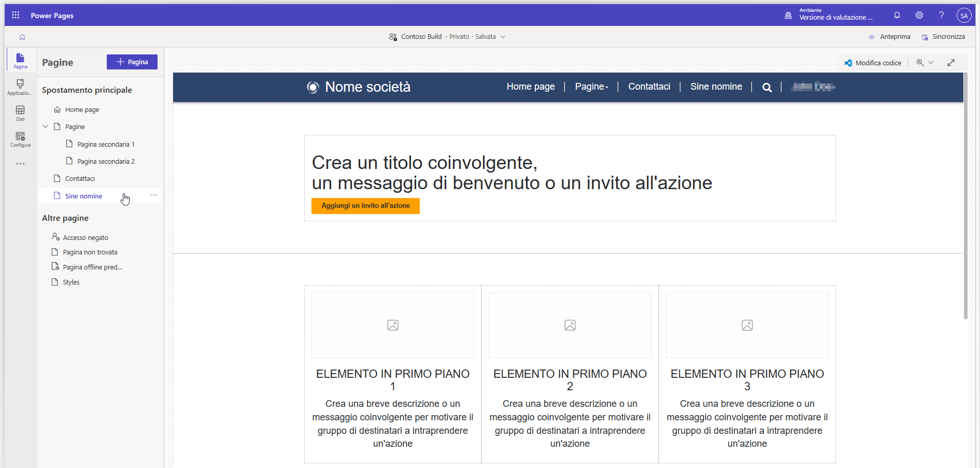Add a new page with + Pagina
980x468 pixels.
point(132,62)
